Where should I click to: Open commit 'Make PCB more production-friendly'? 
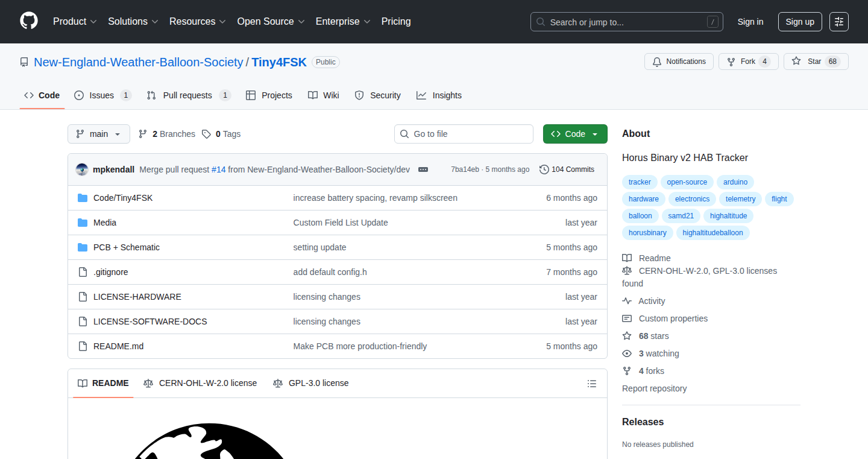point(360,346)
